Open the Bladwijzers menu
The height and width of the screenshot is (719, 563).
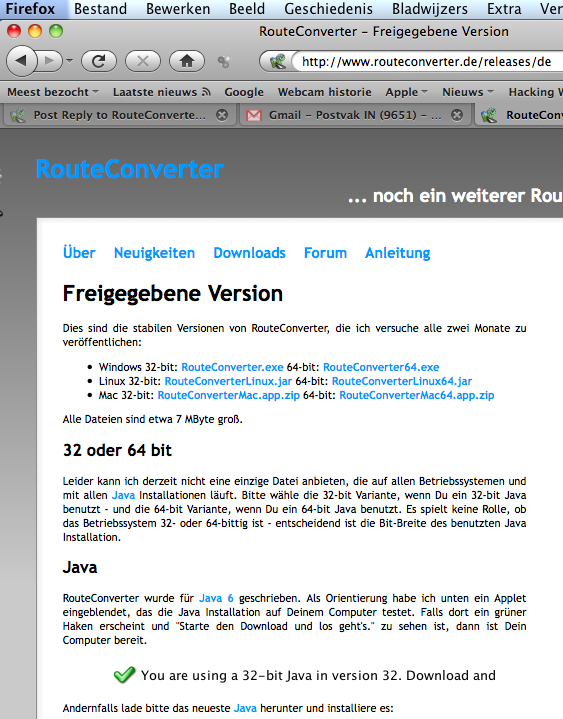tap(430, 9)
